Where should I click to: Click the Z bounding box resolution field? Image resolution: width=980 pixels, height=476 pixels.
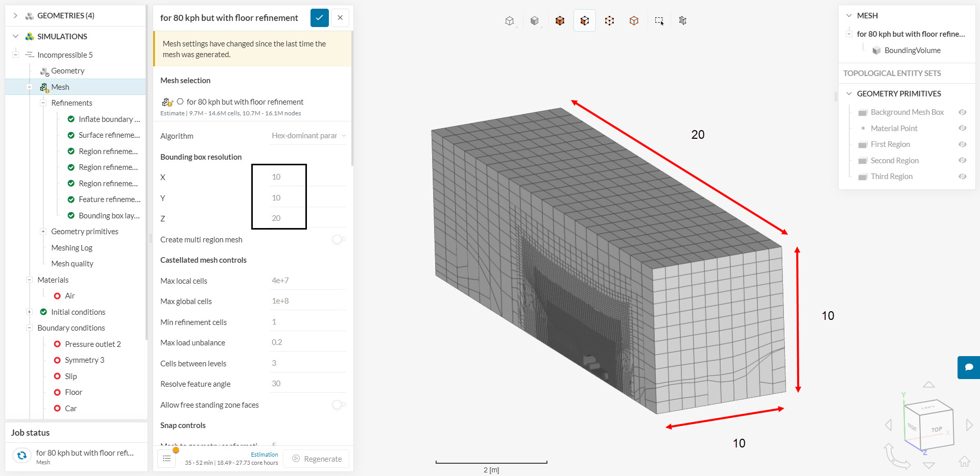308,218
